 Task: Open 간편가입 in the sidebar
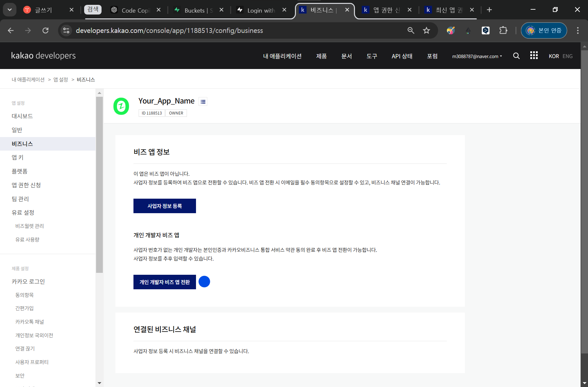tap(24, 308)
